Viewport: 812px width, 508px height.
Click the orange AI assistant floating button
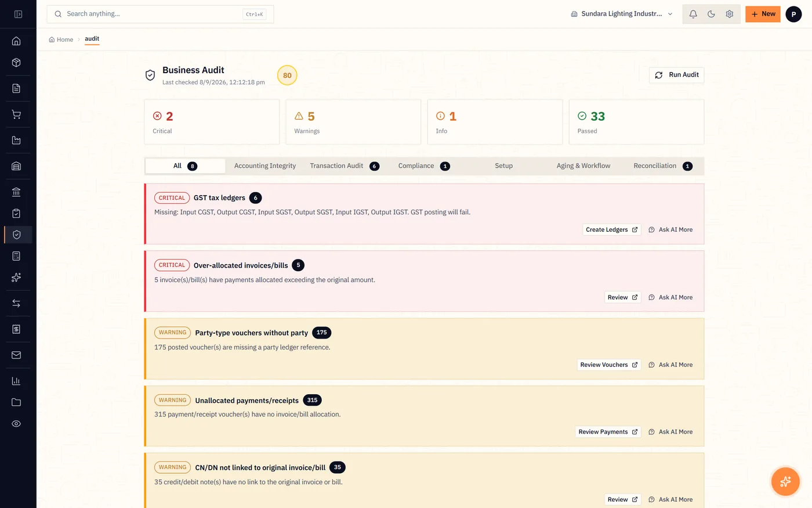click(785, 481)
